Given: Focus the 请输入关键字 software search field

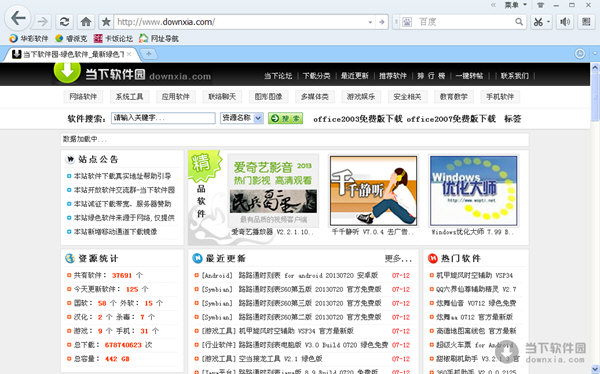Looking at the screenshot, I should tap(163, 118).
